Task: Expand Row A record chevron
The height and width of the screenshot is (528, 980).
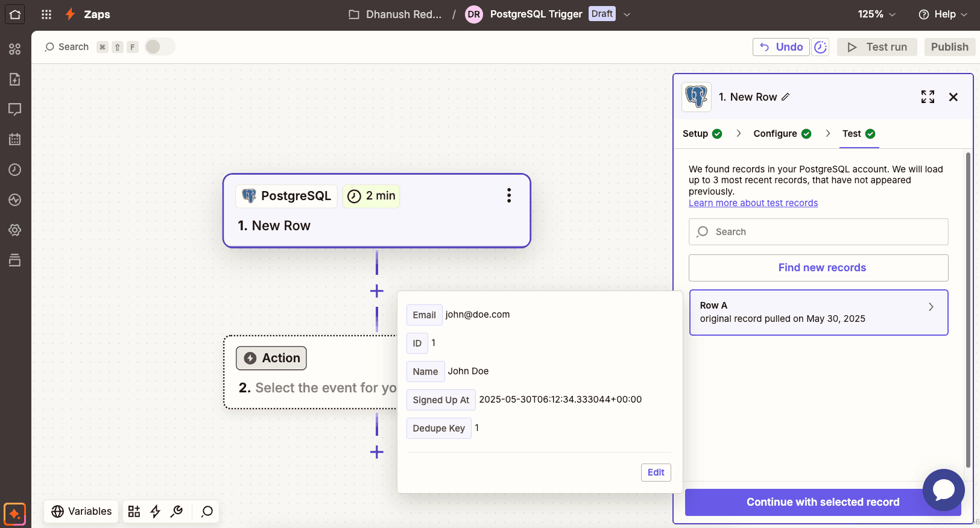Action: 931,307
